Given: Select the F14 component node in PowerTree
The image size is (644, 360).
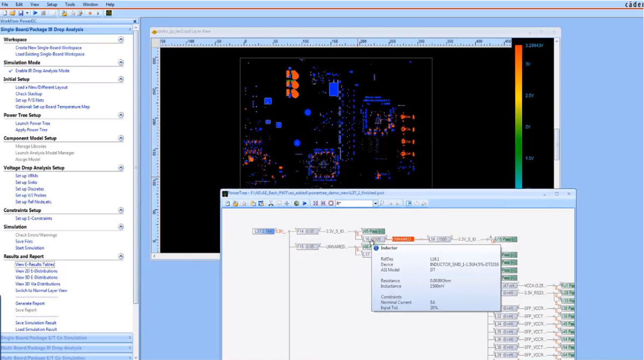Looking at the screenshot, I should click(307, 231).
